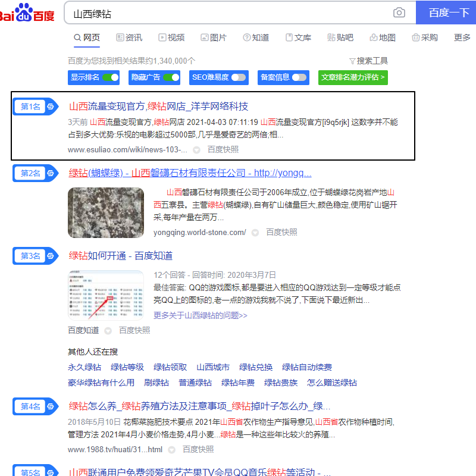The image size is (476, 476).
Task: Click the www.1988.tv/huati URL
Action: tap(115, 450)
